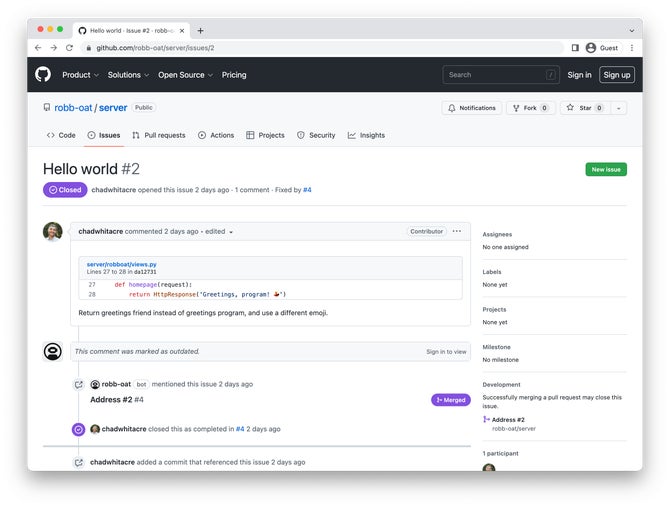This screenshot has height=507, width=670.
Task: Expand the edited history dropdown
Action: pyautogui.click(x=219, y=232)
